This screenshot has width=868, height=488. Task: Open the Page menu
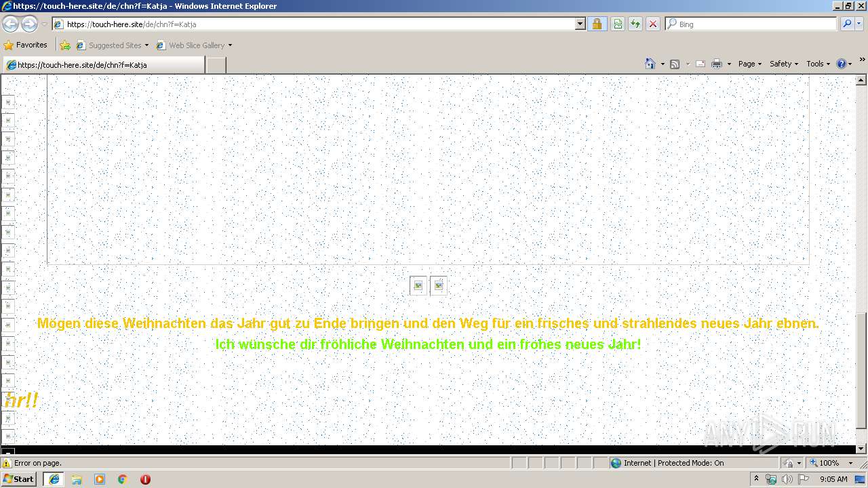coord(750,64)
